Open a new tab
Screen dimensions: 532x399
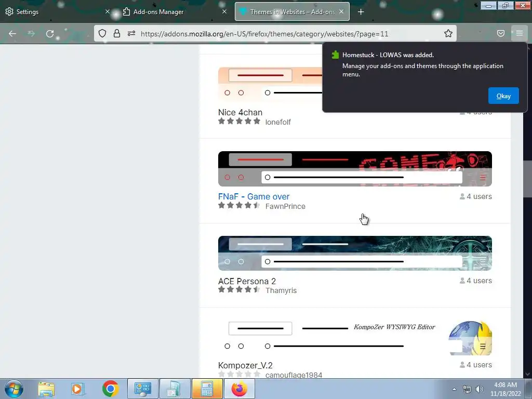[x=361, y=12]
